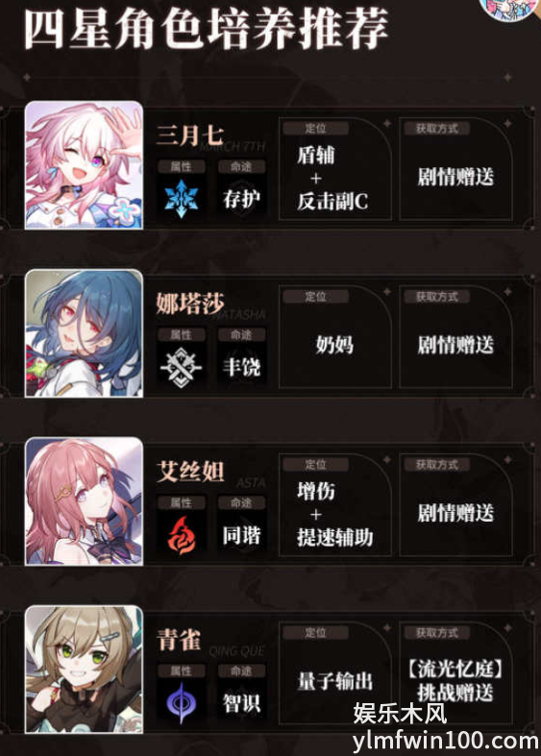Image resolution: width=541 pixels, height=756 pixels.
Task: Click the Physical element icon under 娜塔莎
Action: pos(181,367)
